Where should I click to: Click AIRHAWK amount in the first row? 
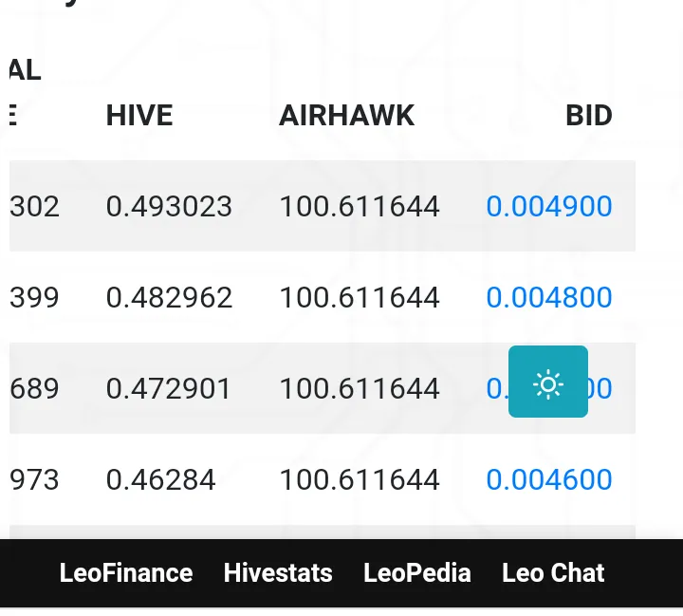tap(360, 206)
